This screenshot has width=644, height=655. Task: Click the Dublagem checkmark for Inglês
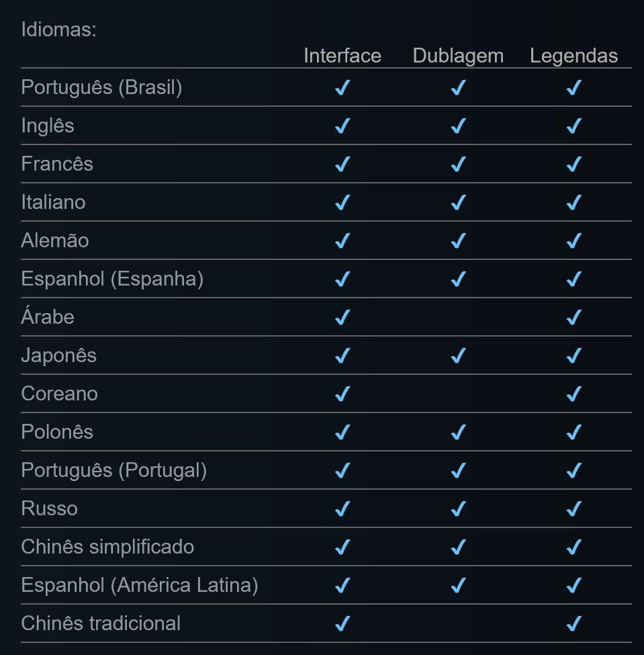click(458, 126)
